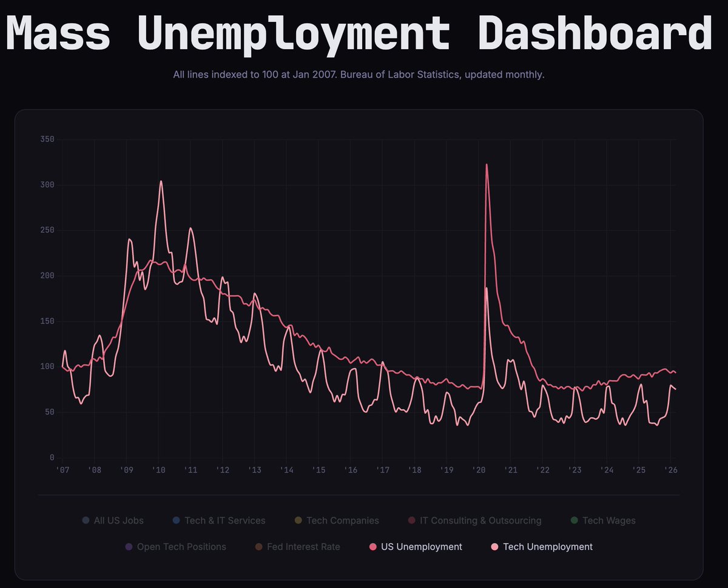
Task: Click the Tech Wages green legend dot
Action: click(x=574, y=520)
